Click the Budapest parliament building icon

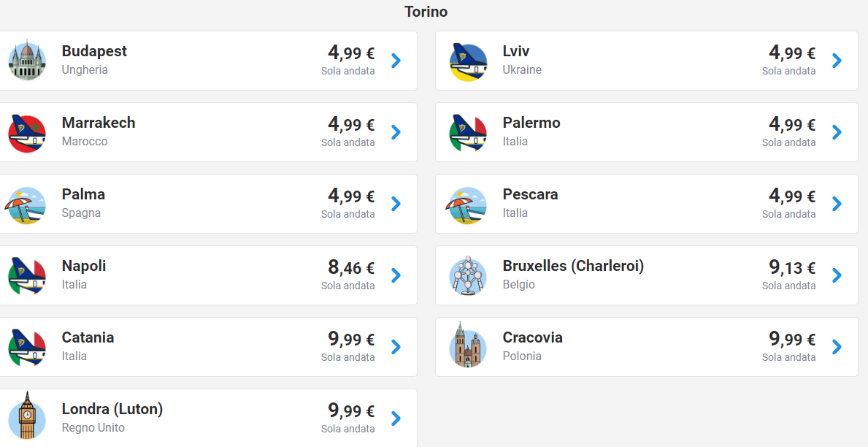click(x=27, y=61)
